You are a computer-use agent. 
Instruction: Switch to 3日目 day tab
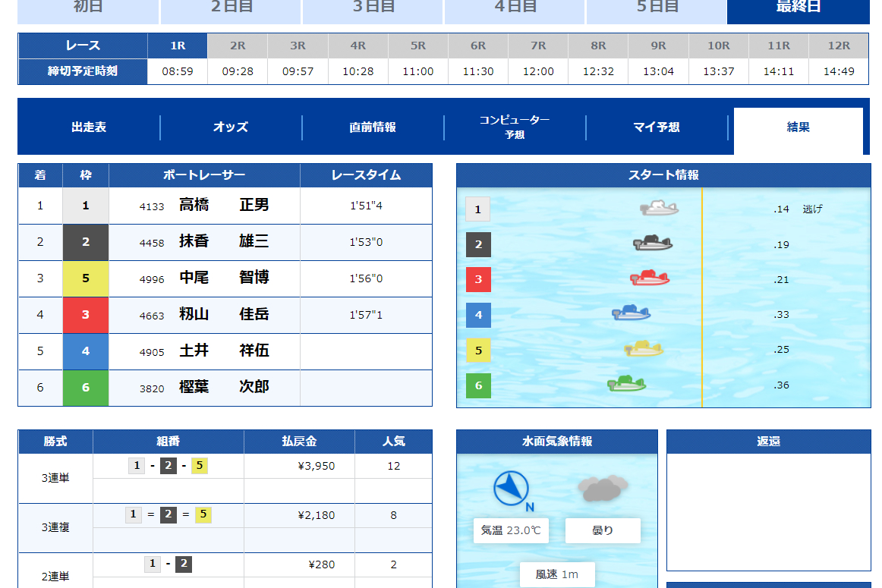373,8
